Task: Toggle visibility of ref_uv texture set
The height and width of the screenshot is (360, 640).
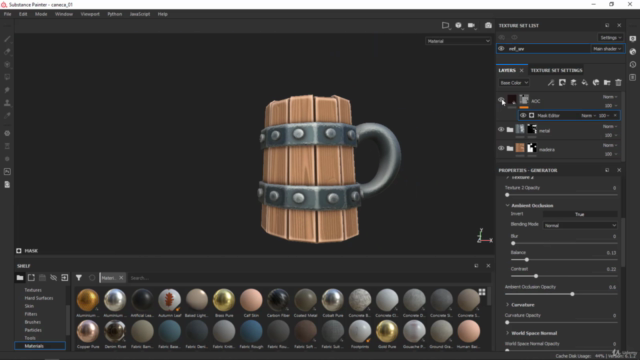Action: 501,49
